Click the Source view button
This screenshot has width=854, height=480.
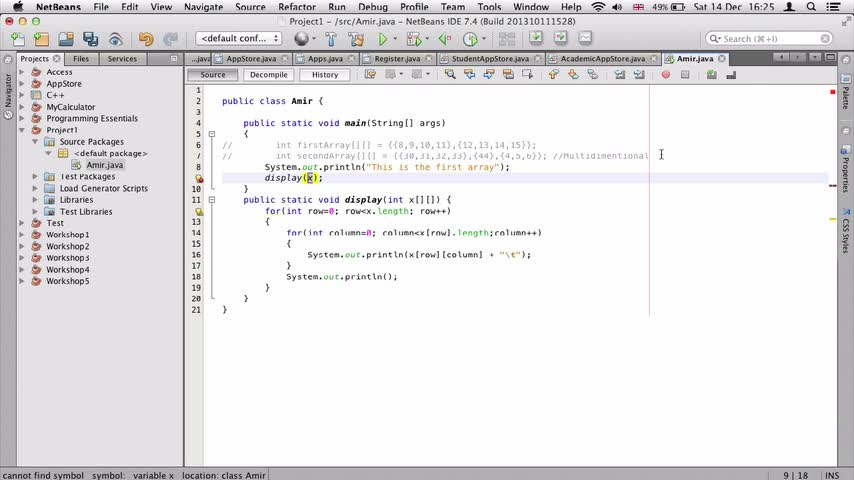(212, 75)
